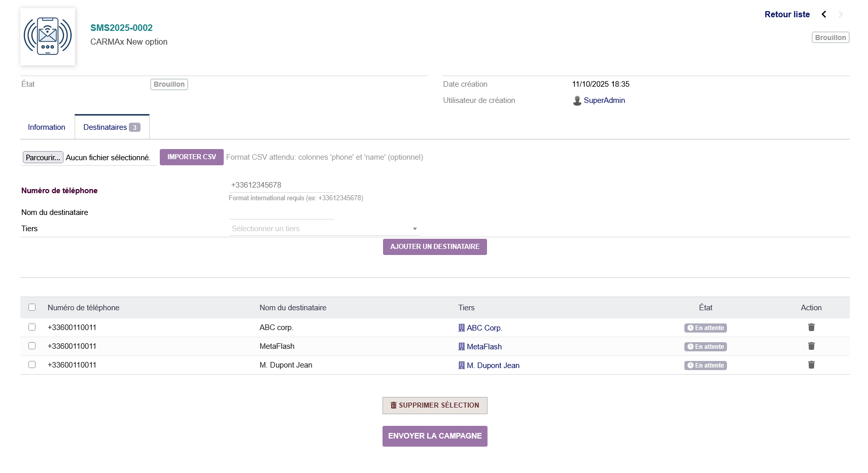This screenshot has width=868, height=473.
Task: Open the 'Sélectionner un tiers' dropdown
Action: point(324,229)
